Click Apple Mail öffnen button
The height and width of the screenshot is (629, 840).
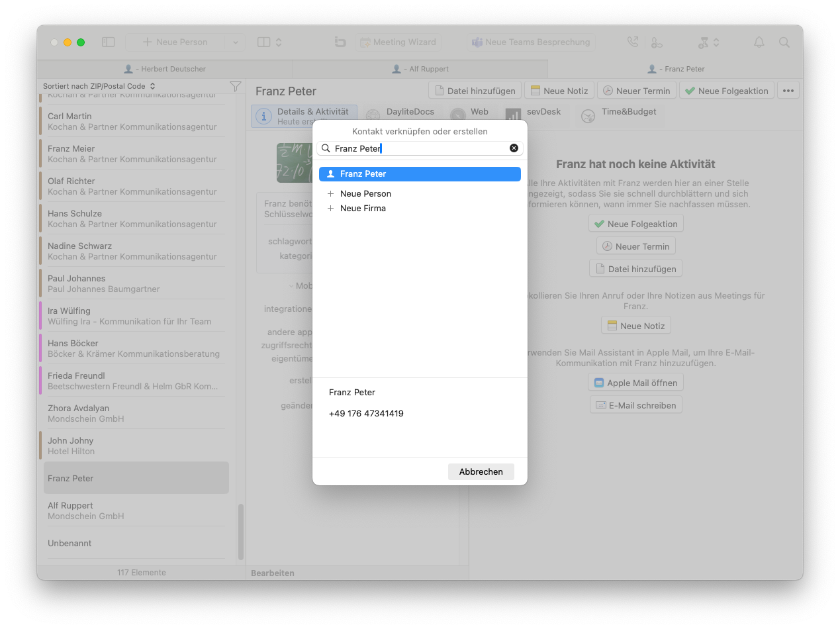point(635,383)
